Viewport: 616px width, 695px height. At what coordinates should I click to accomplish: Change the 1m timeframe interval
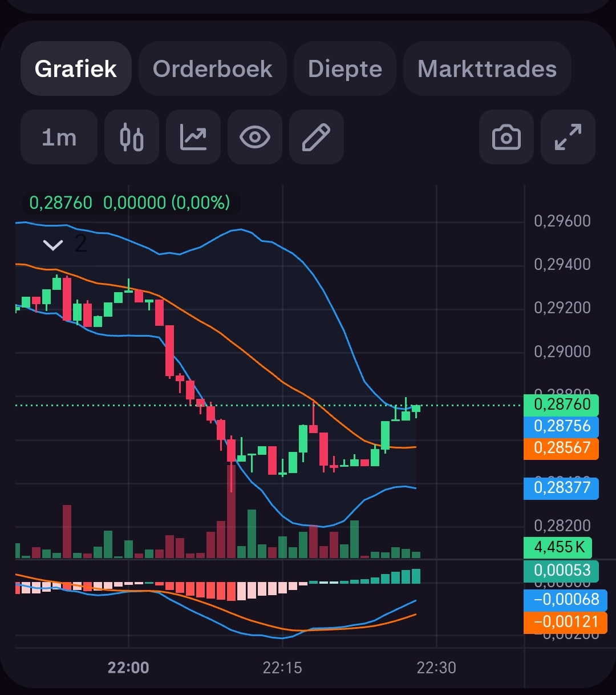pyautogui.click(x=59, y=138)
